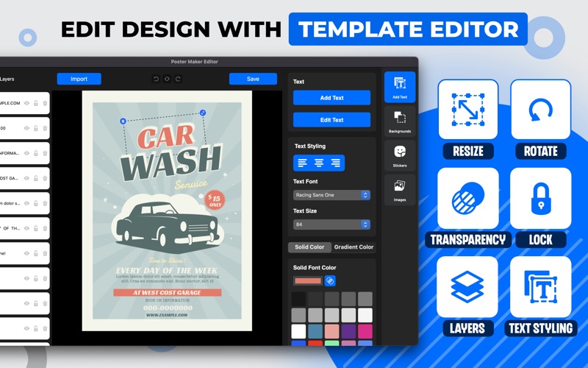Hide the 'OF TH...' layer
The image size is (588, 368).
[x=26, y=228]
